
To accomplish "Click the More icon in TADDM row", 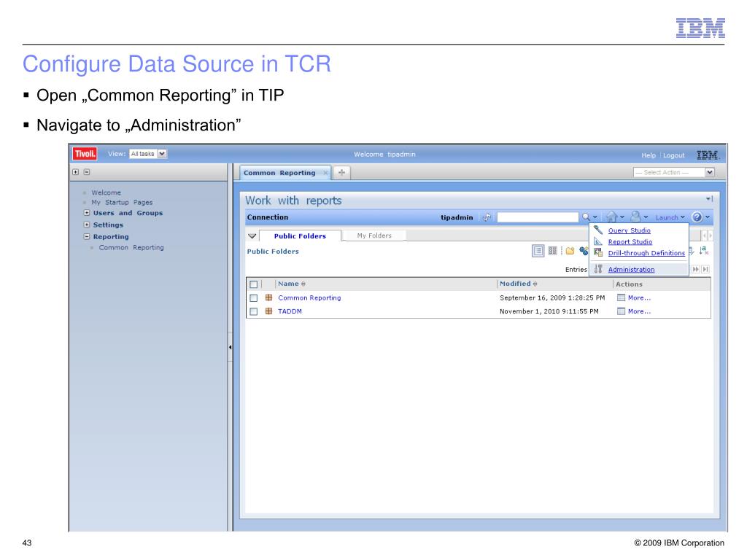I will 621,311.
